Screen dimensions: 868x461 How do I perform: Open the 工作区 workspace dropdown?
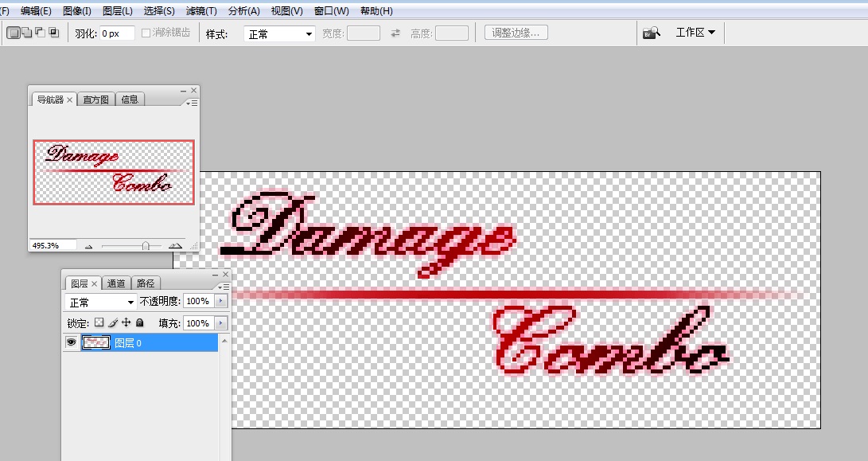click(x=696, y=33)
